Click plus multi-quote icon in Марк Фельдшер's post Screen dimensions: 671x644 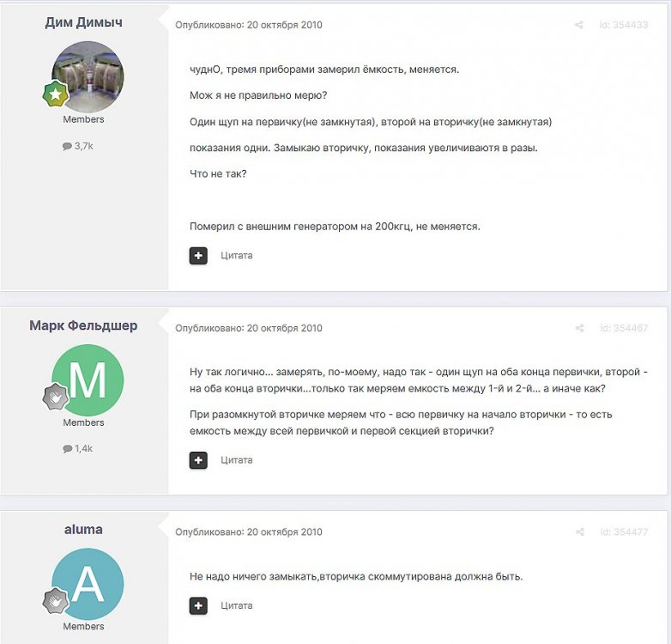click(x=198, y=460)
